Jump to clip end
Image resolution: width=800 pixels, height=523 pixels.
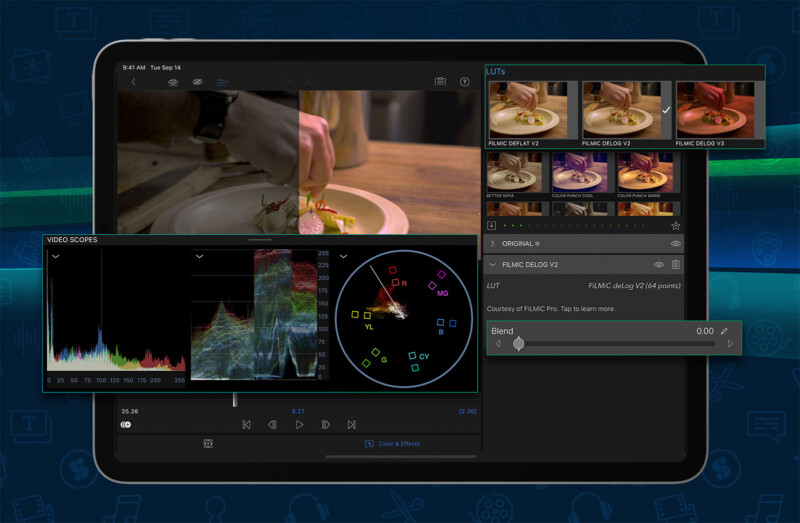352,425
